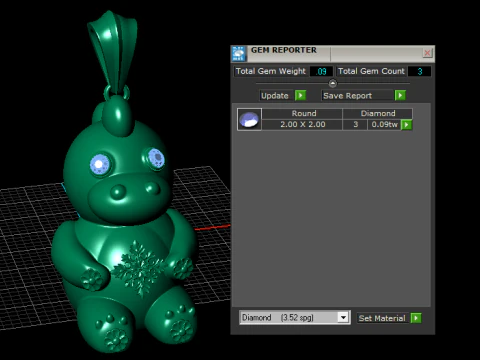The width and height of the screenshot is (480, 360).
Task: Select the round gem thumbnail
Action: pyautogui.click(x=249, y=119)
